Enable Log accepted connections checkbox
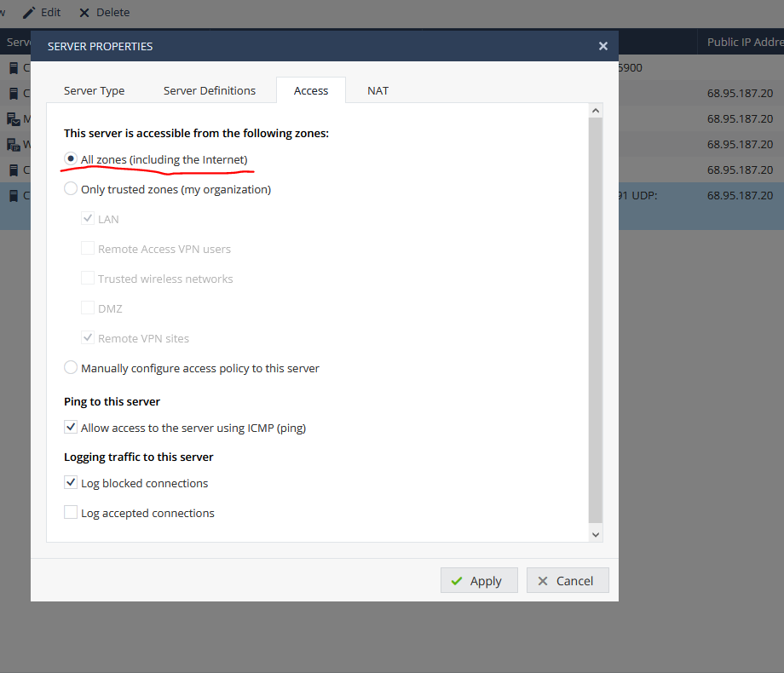The width and height of the screenshot is (784, 673). click(71, 513)
